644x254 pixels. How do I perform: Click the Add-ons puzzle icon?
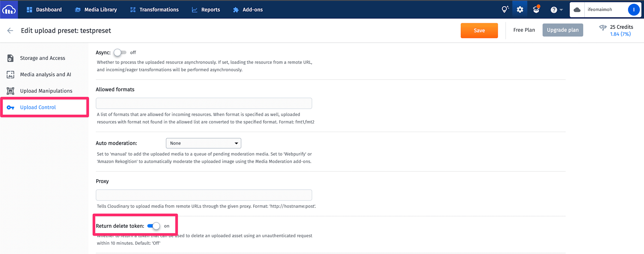click(x=236, y=10)
